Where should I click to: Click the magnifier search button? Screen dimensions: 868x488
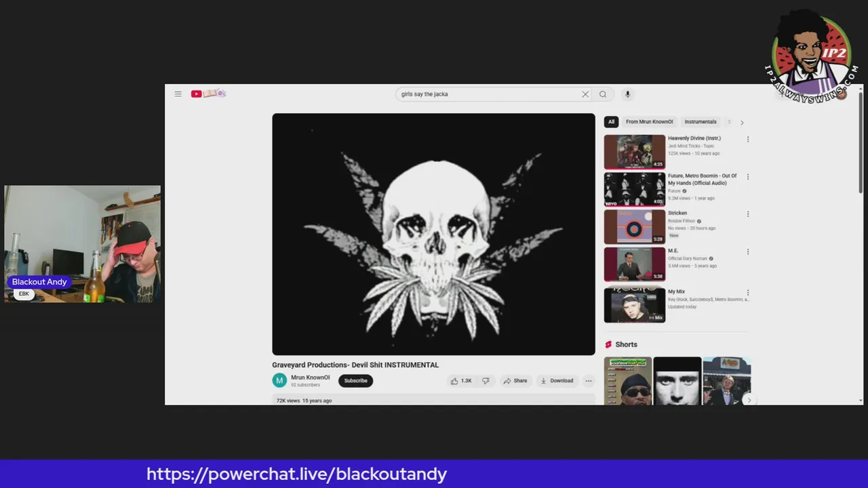603,94
